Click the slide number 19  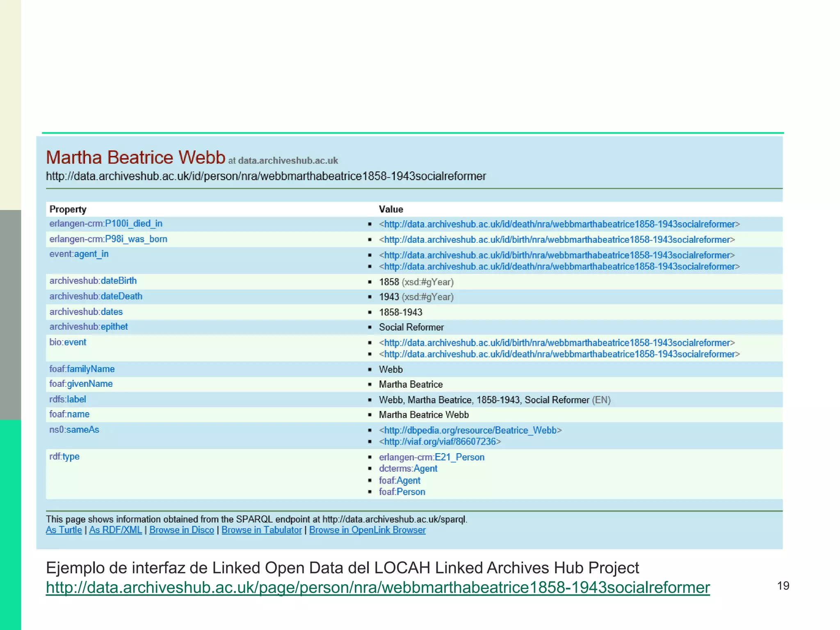pos(783,586)
